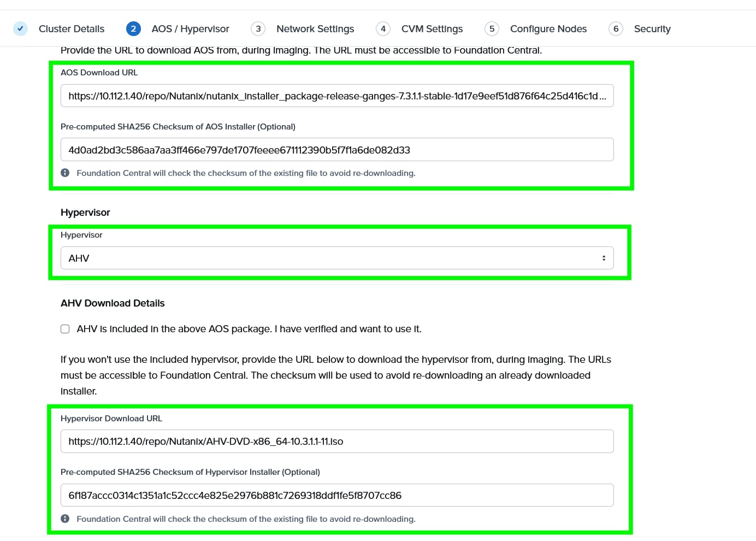Open the CVM Settings step
Image resolution: width=756 pixels, height=541 pixels.
point(432,29)
